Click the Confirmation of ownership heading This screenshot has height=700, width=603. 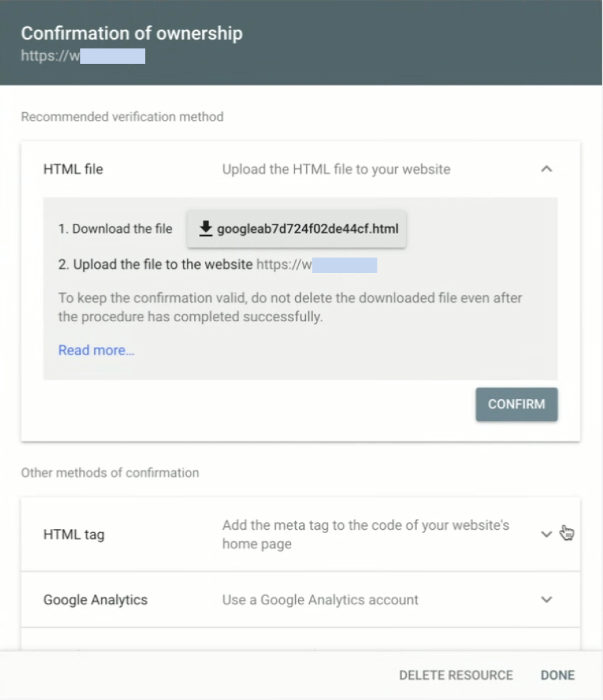click(132, 33)
